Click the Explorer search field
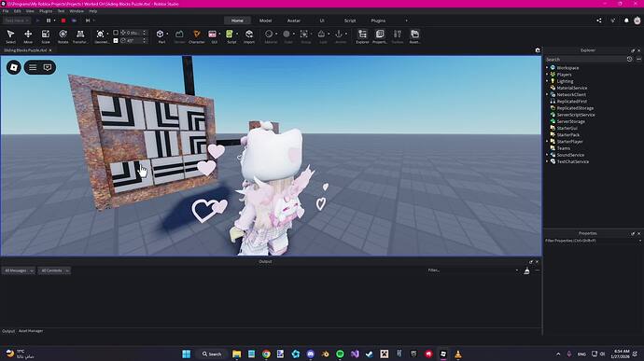Viewport: 644px width, 361px height. [585, 60]
